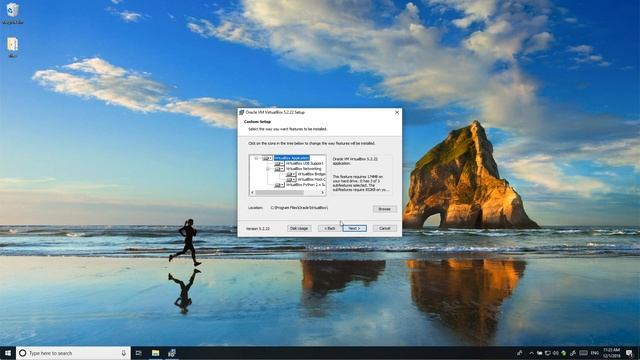
Task: Open Task View from the taskbar
Action: (x=138, y=353)
